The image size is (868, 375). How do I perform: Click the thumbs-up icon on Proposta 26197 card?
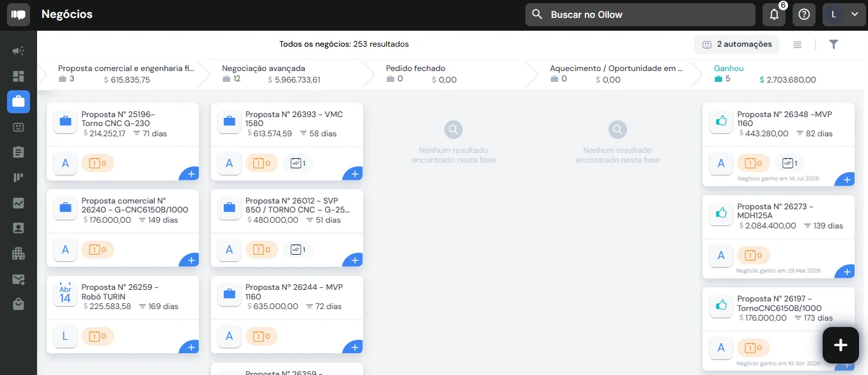pyautogui.click(x=722, y=305)
